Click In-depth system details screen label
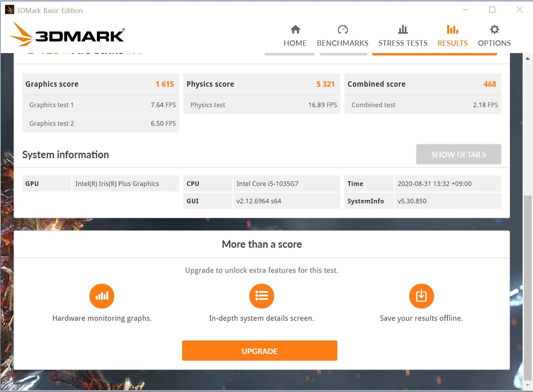Image resolution: width=533 pixels, height=392 pixels. [262, 318]
